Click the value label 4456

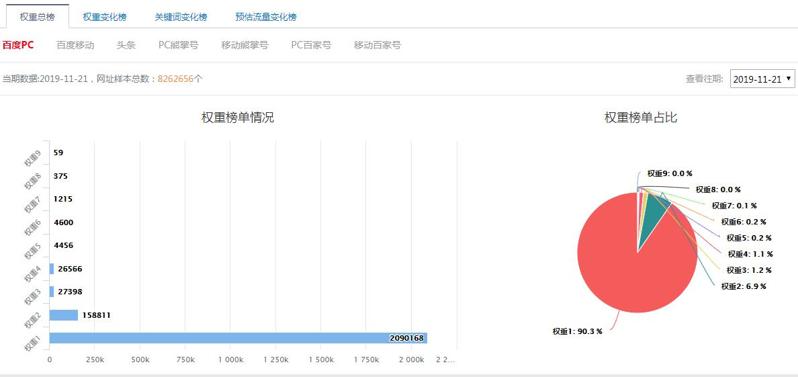click(x=64, y=245)
